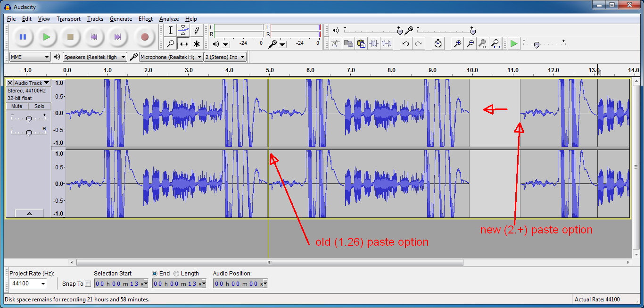
Task: Open the Effect menu
Action: (x=145, y=19)
